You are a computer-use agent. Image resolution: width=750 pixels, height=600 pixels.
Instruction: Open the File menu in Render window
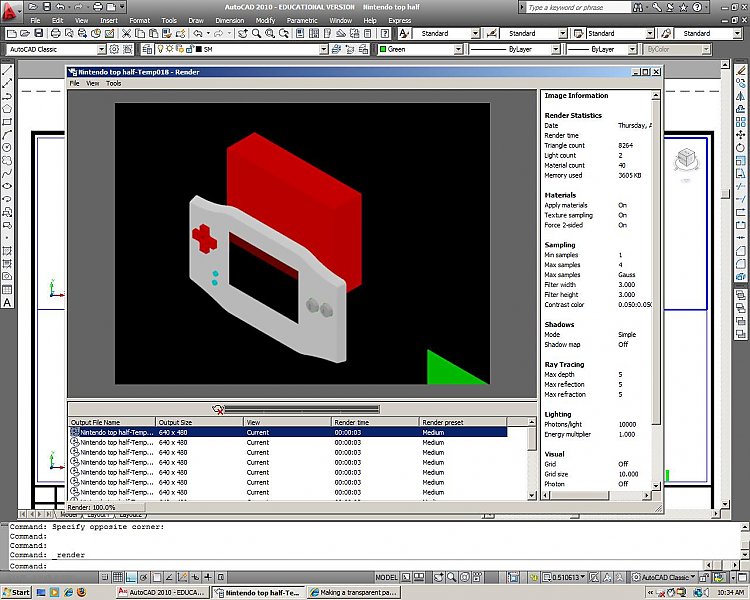(x=75, y=83)
